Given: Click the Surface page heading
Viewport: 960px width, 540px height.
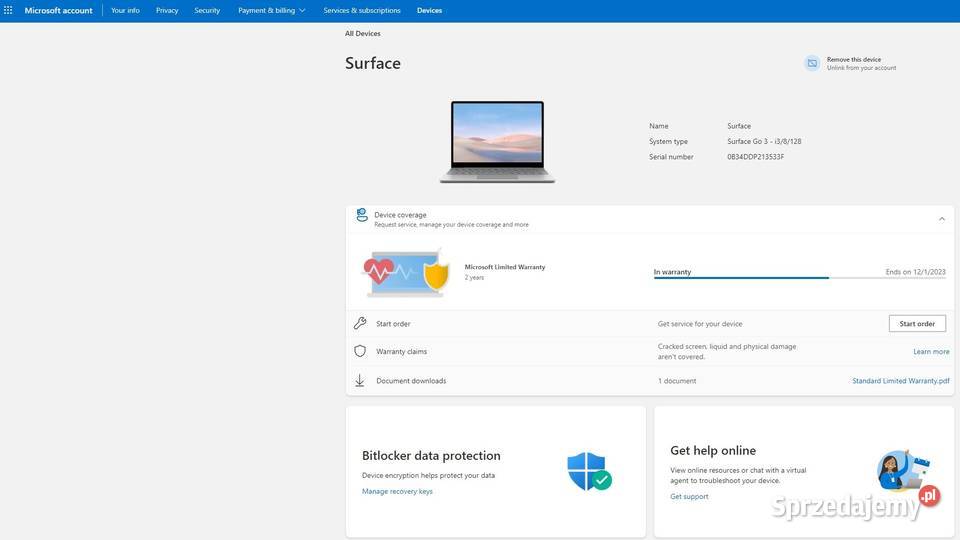Looking at the screenshot, I should (373, 63).
